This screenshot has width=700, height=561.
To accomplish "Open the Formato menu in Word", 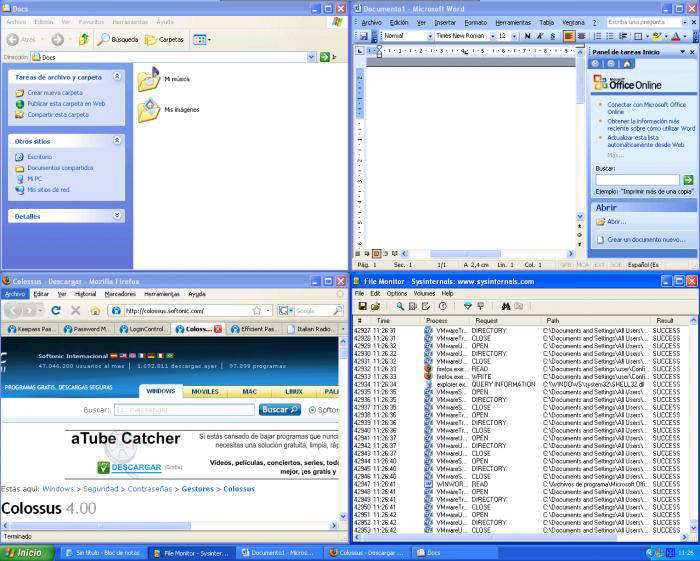I will pyautogui.click(x=475, y=22).
